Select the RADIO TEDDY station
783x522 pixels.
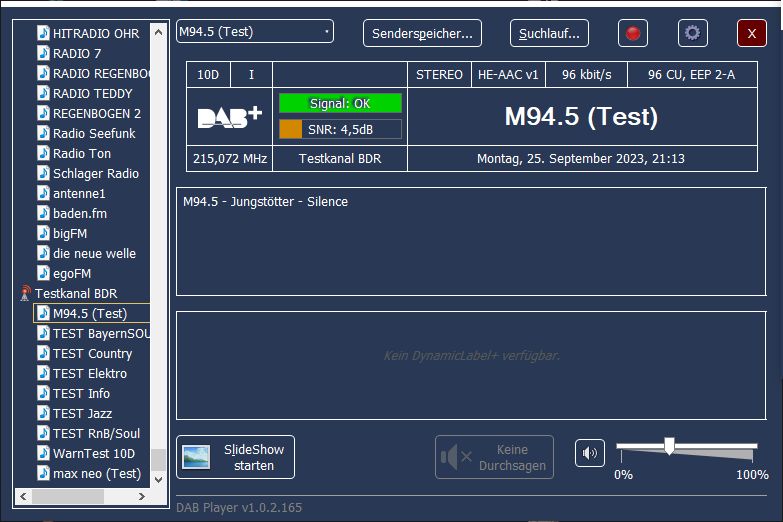92,93
